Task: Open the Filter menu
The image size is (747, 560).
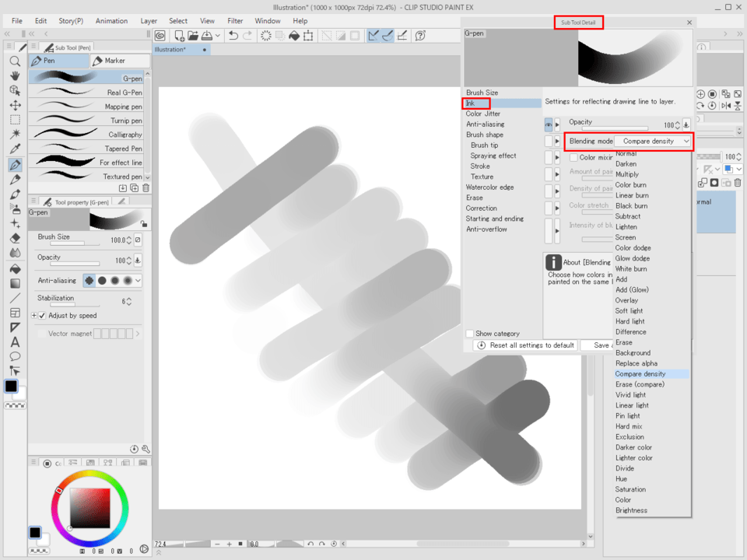Action: [235, 21]
